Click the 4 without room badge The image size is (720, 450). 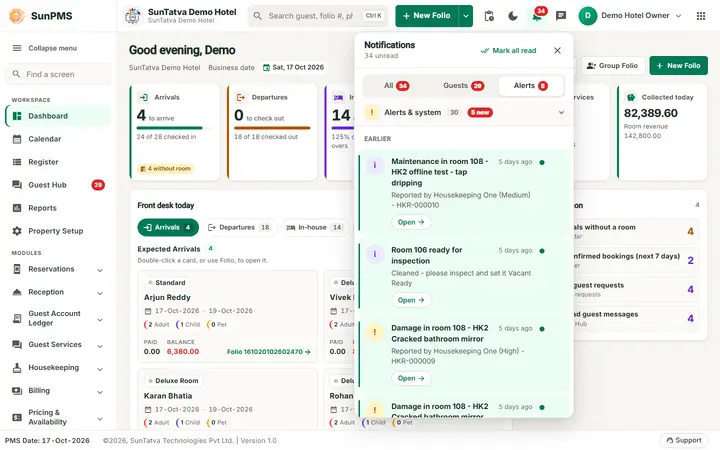coord(165,169)
